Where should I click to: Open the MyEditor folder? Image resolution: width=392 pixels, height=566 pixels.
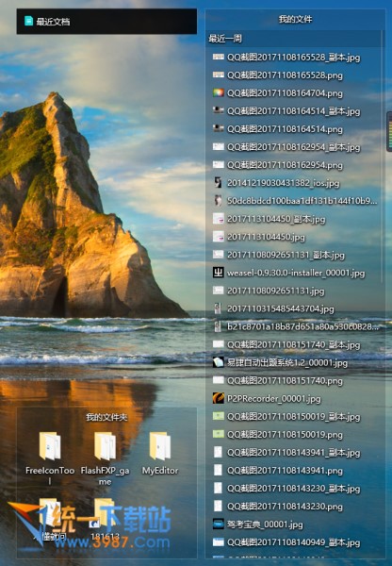click(160, 454)
